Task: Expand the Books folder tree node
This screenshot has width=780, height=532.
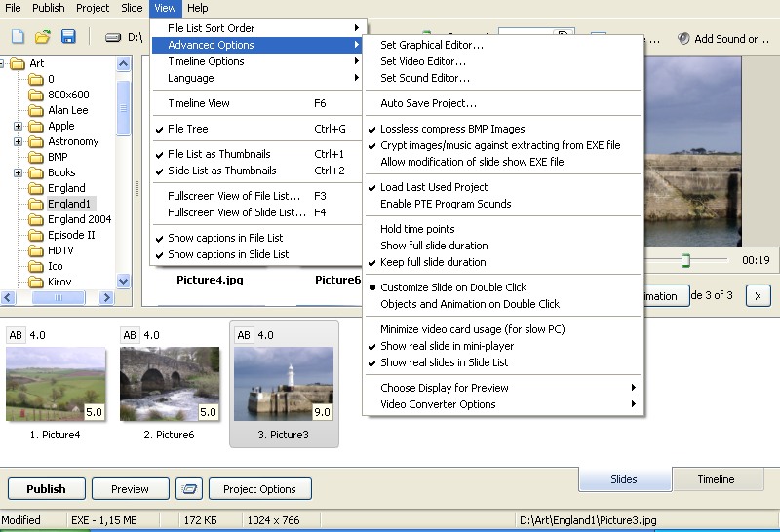Action: point(19,173)
